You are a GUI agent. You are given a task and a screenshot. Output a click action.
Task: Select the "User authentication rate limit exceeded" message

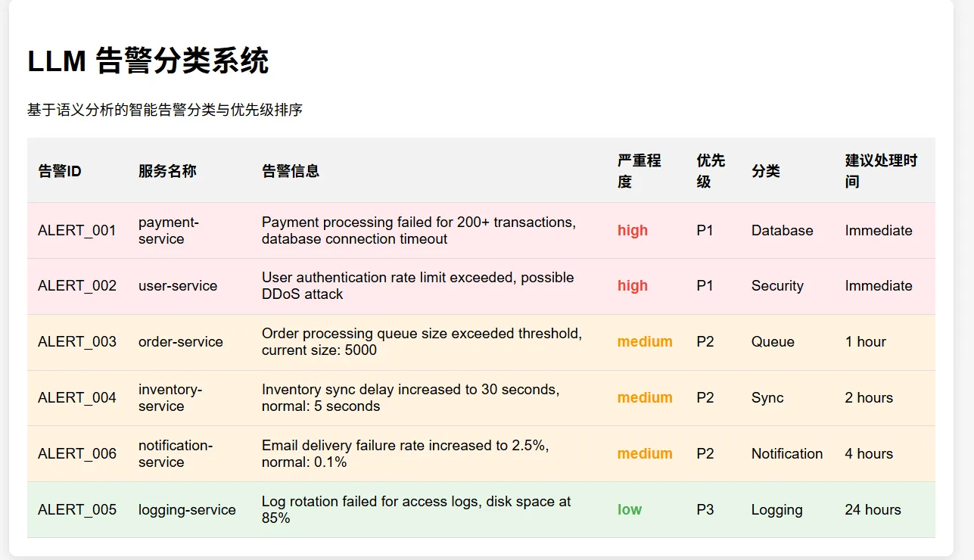tap(418, 286)
